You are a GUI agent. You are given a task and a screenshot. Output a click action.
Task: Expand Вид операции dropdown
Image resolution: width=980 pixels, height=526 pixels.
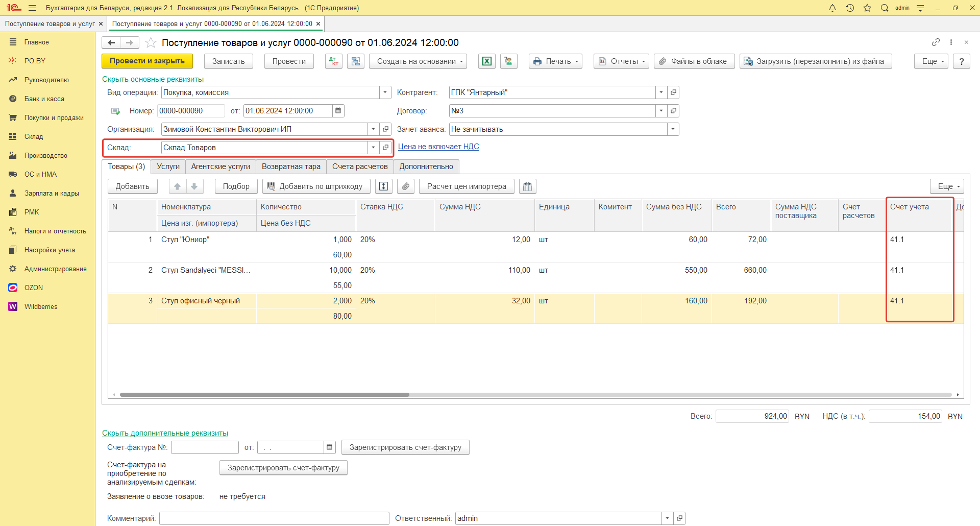coord(385,92)
